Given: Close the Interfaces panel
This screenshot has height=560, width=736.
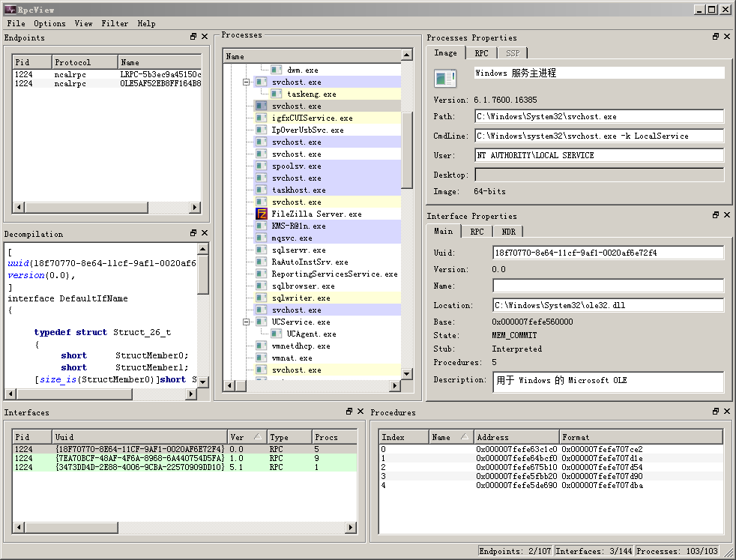Looking at the screenshot, I should (361, 412).
